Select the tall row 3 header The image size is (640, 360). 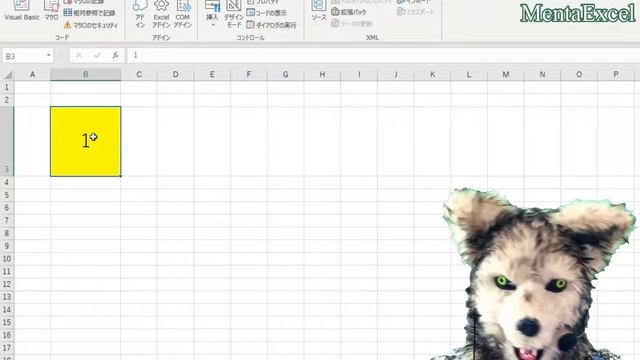pyautogui.click(x=7, y=141)
